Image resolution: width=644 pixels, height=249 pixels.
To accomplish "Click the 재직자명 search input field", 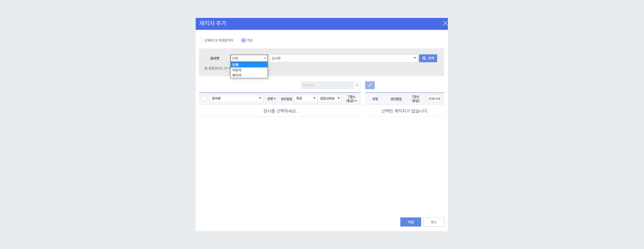I will click(x=327, y=85).
